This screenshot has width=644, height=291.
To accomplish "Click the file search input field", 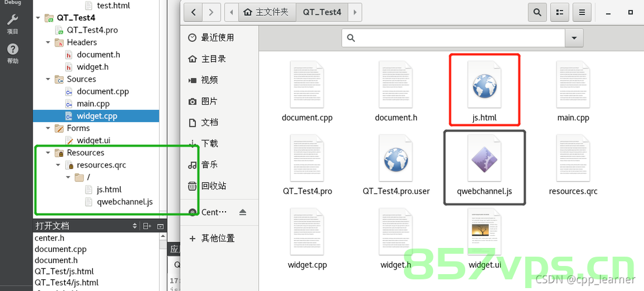I will pyautogui.click(x=453, y=38).
